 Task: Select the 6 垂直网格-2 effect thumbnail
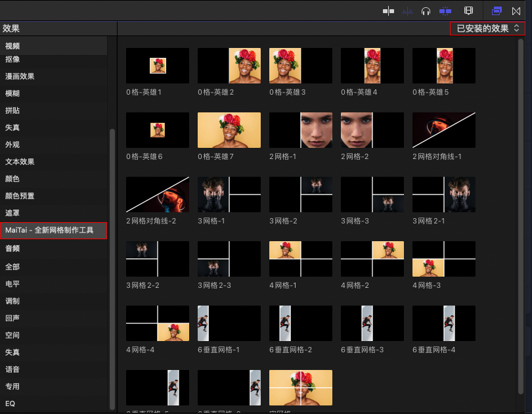pyautogui.click(x=301, y=323)
